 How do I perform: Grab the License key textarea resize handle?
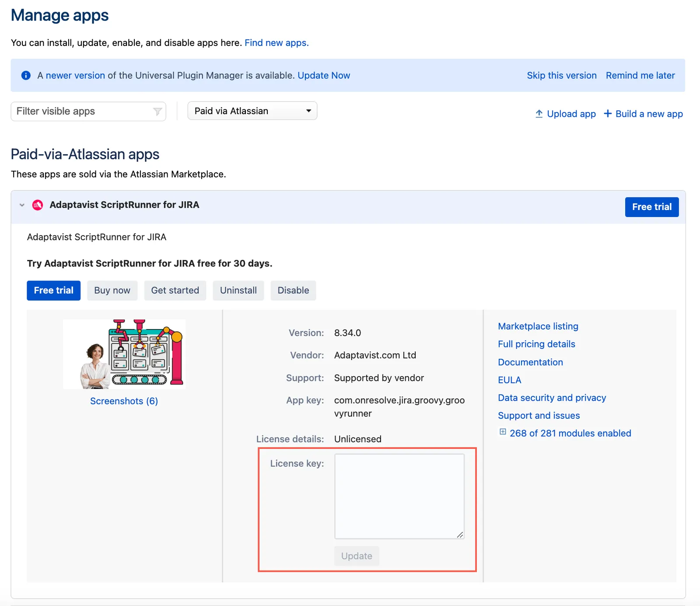[x=460, y=535]
